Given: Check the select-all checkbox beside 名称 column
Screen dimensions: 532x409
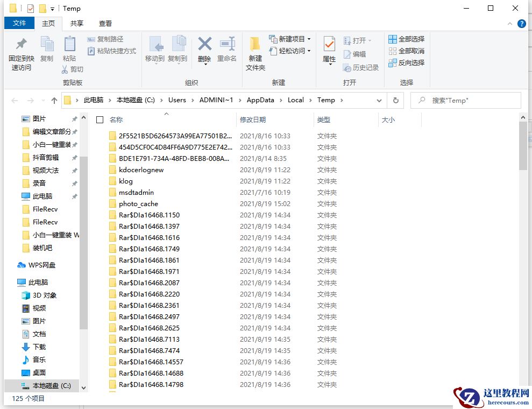Looking at the screenshot, I should tap(100, 119).
